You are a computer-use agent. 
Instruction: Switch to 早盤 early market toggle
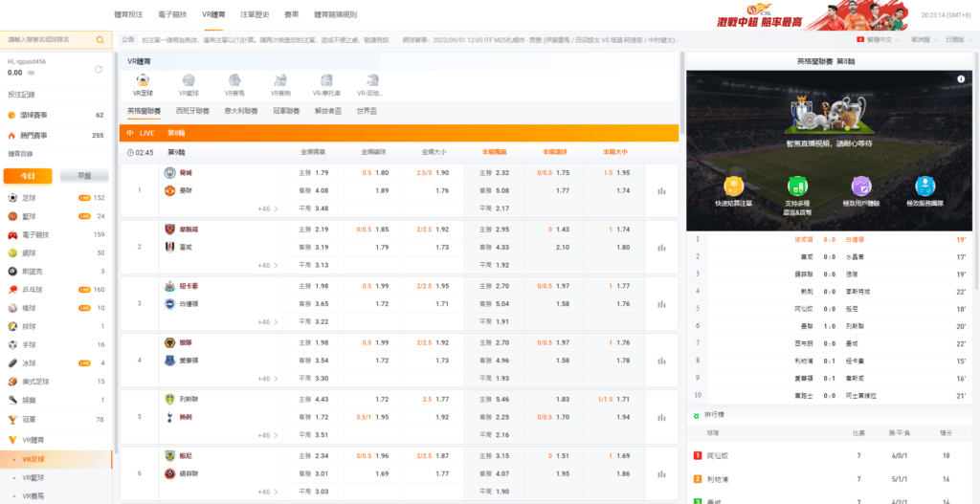[x=82, y=176]
